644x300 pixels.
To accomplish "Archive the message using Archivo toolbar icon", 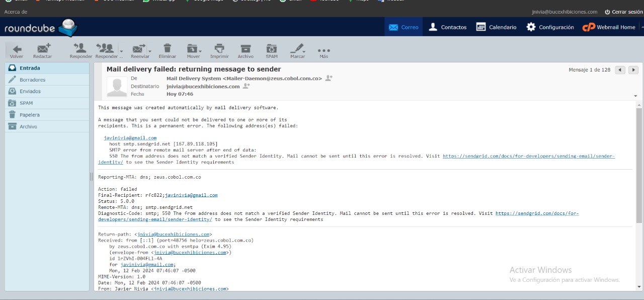I will pos(246,49).
